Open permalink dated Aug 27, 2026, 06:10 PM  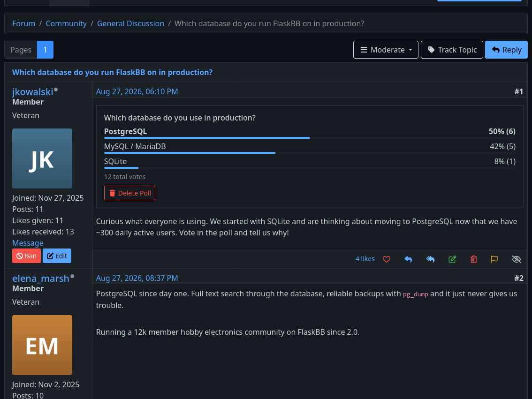click(137, 91)
